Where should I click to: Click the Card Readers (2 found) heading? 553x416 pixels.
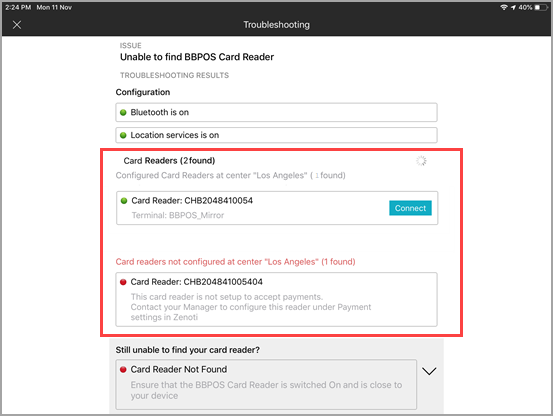point(169,161)
